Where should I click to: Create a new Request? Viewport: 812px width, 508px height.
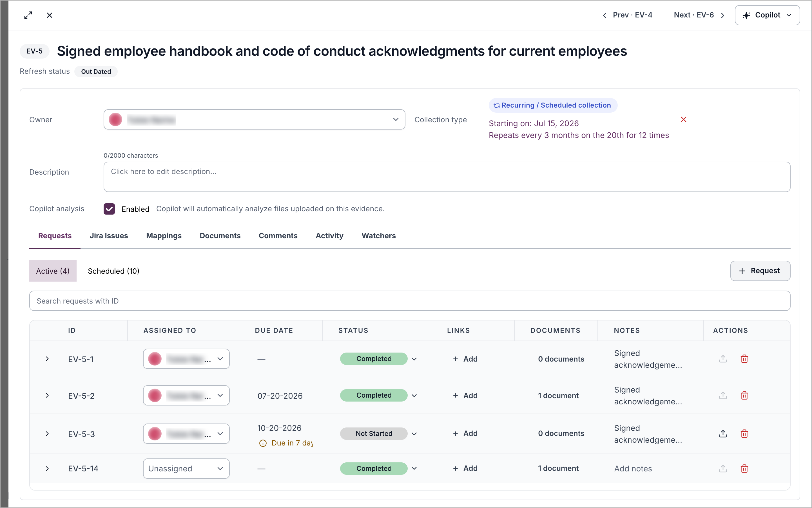[760, 271]
